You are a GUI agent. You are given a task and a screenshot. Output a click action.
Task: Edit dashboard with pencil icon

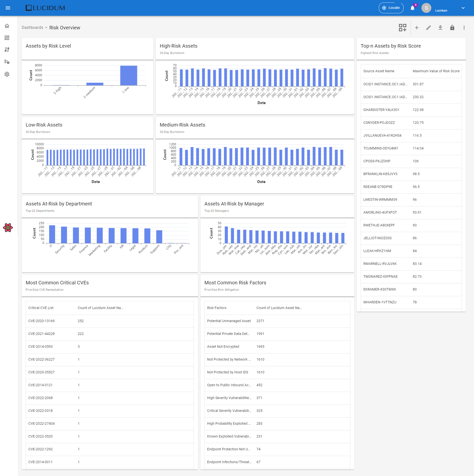click(429, 28)
